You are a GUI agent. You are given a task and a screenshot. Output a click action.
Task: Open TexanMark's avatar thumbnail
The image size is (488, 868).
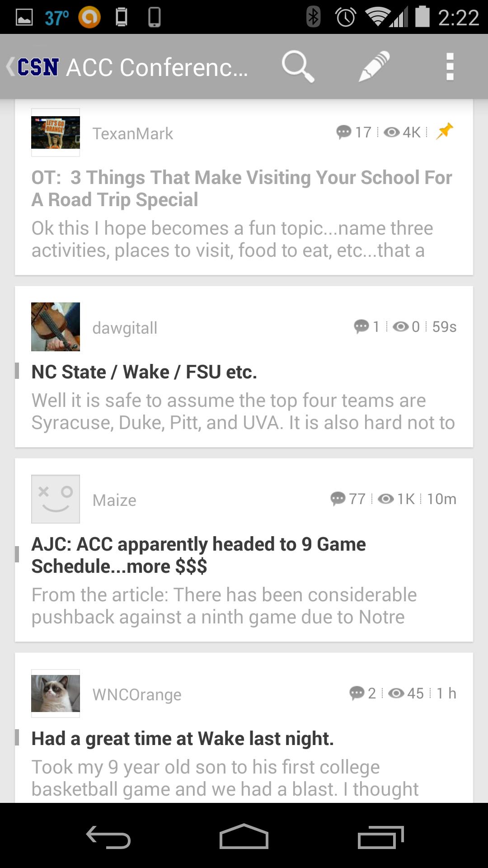tap(56, 132)
